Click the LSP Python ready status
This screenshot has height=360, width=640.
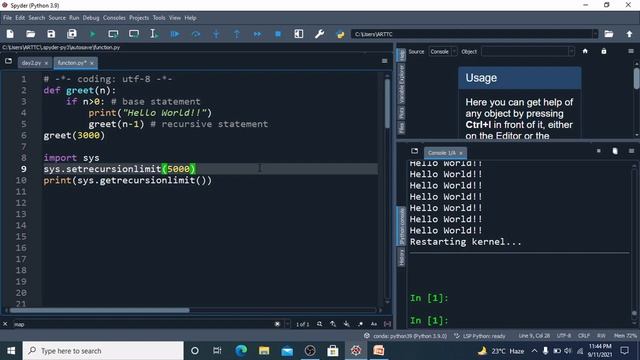click(480, 336)
